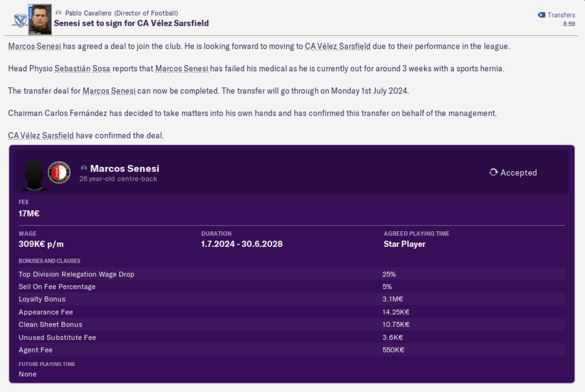The image size is (585, 392).
Task: Click Marcos Senesi's silhouette portrait
Action: click(34, 175)
